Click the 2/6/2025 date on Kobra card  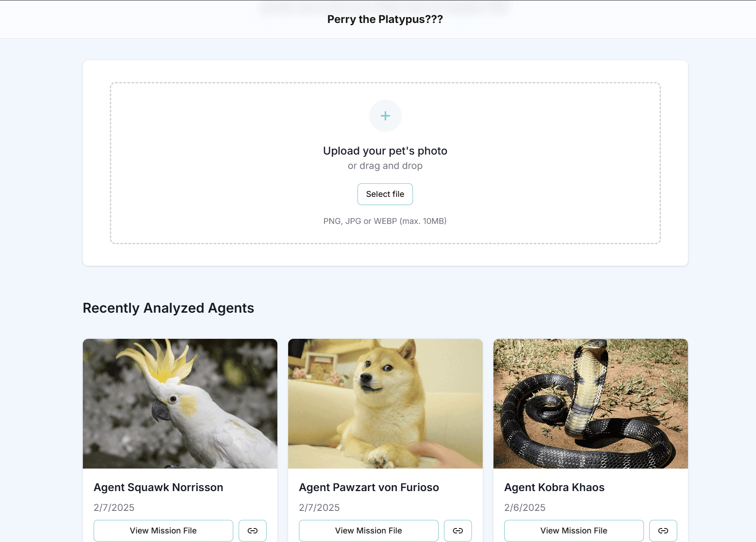[x=525, y=508]
